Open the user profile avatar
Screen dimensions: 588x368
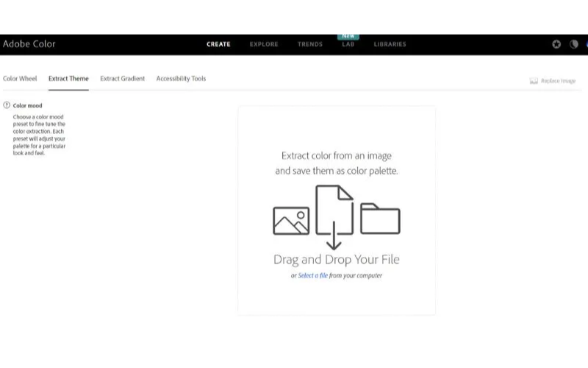click(587, 44)
